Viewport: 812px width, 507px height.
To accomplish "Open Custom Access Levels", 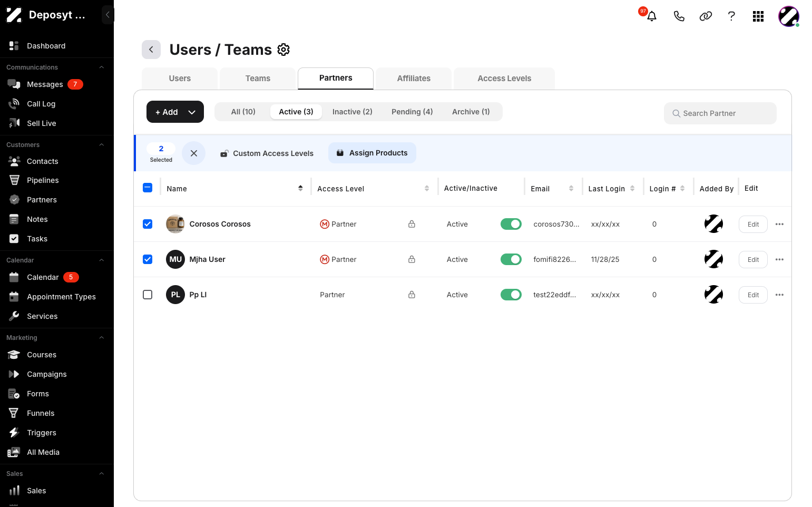I will [x=267, y=153].
